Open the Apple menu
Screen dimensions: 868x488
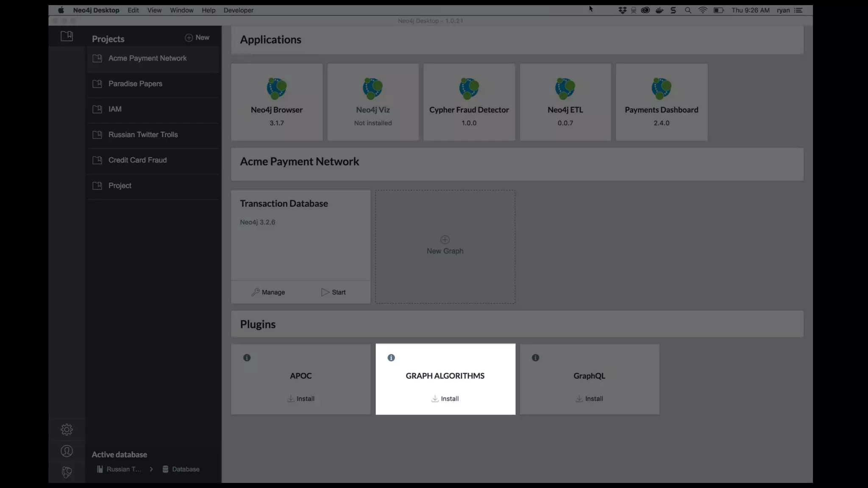[61, 10]
